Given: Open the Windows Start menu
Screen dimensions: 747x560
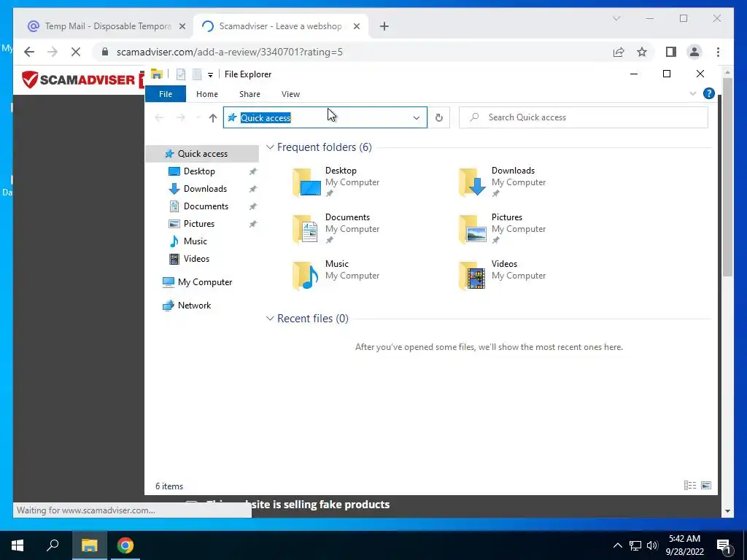Looking at the screenshot, I should [x=18, y=545].
